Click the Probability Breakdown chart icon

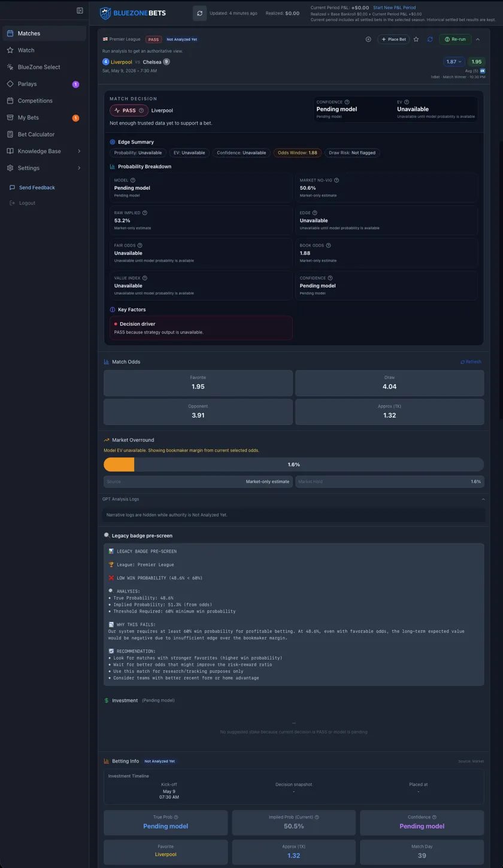(x=113, y=167)
